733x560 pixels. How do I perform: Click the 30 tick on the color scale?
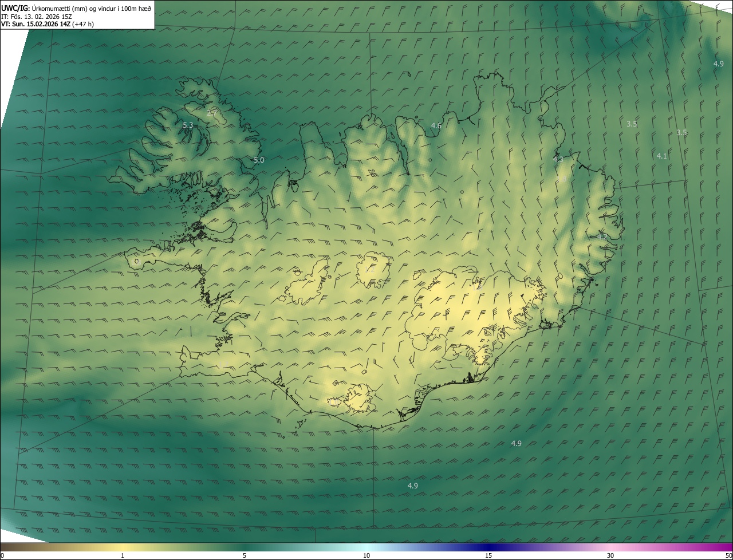pyautogui.click(x=610, y=555)
